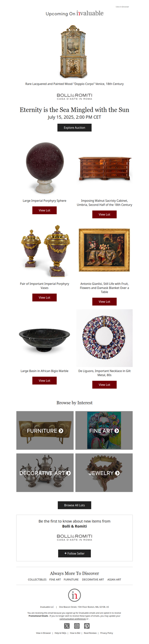The height and width of the screenshot is (644, 149).
Task: Open the Fine Art category tile
Action: 104,430
